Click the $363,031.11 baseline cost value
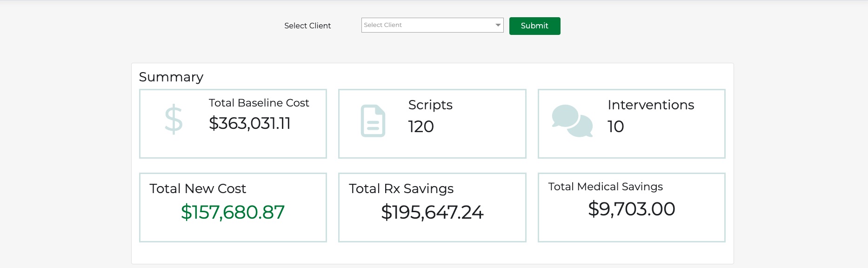This screenshot has height=268, width=868. [249, 123]
